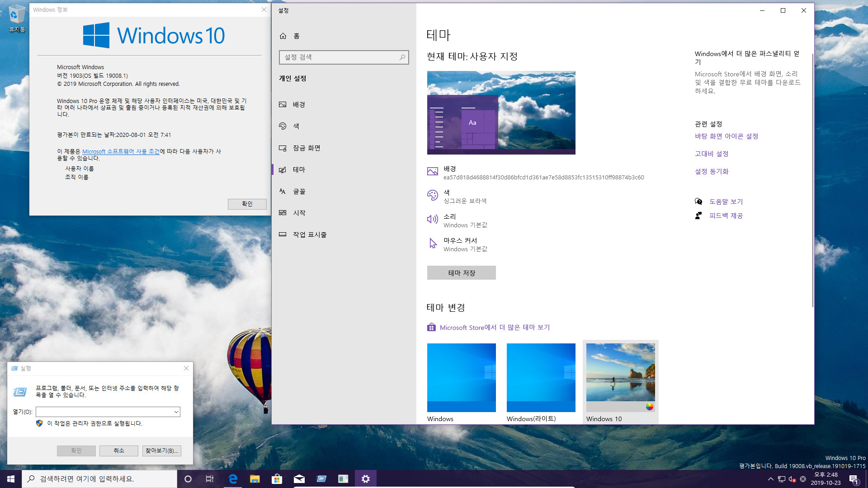This screenshot has width=868, height=488.
Task: Click the 작업 표시줄 (Taskbar) icon
Action: tap(284, 234)
